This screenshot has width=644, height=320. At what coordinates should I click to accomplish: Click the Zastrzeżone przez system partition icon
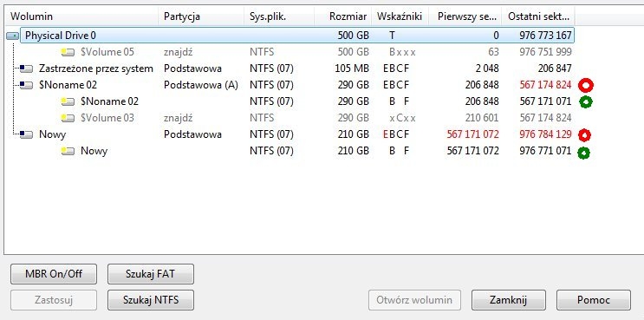point(26,69)
